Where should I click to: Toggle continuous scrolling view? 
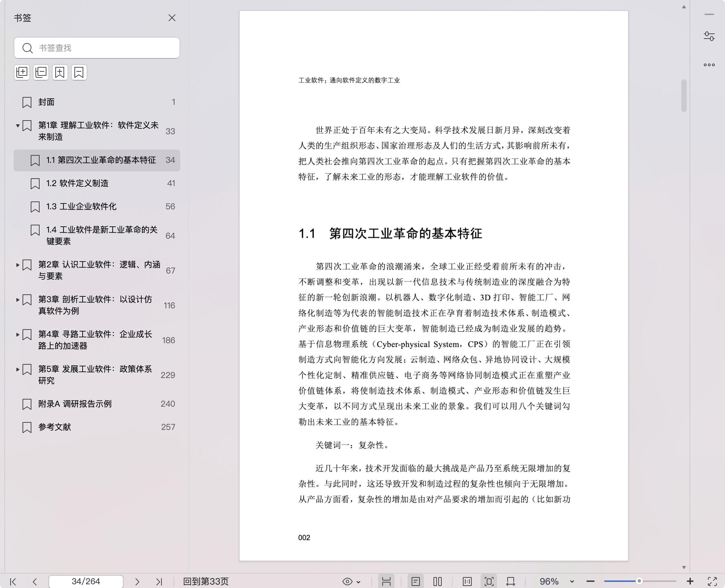386,582
